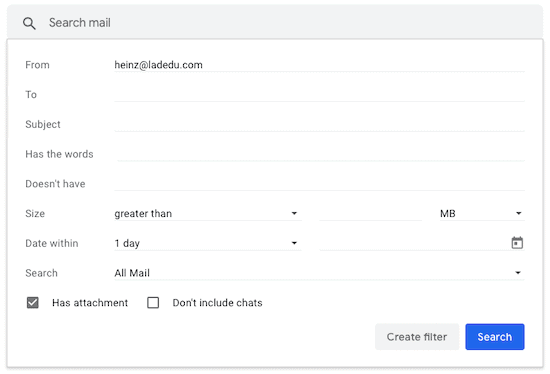Screen dimensions: 550x374
Task: Click the Size label
Action: pos(35,213)
